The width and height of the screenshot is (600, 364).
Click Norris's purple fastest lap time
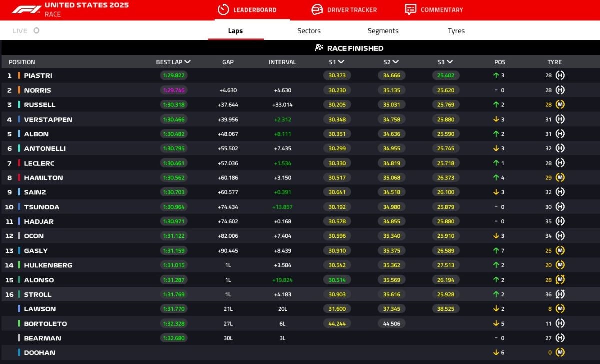tap(173, 90)
